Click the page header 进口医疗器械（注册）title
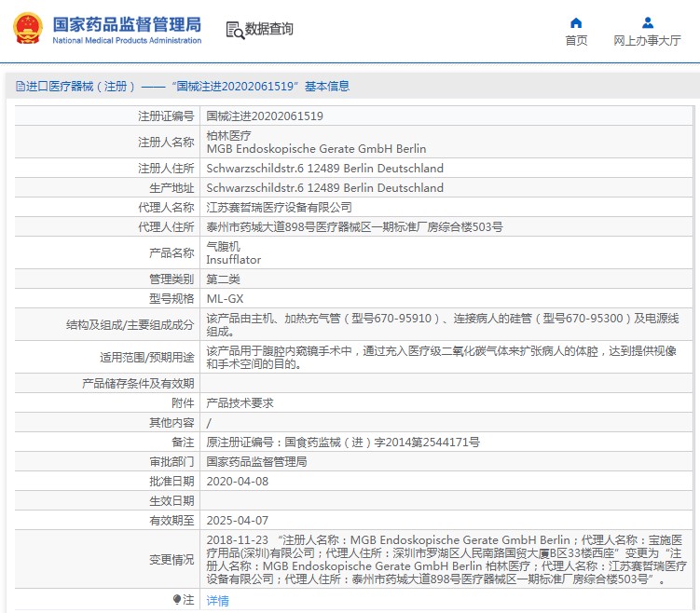Screen dimensions: 700x613 point(187,86)
